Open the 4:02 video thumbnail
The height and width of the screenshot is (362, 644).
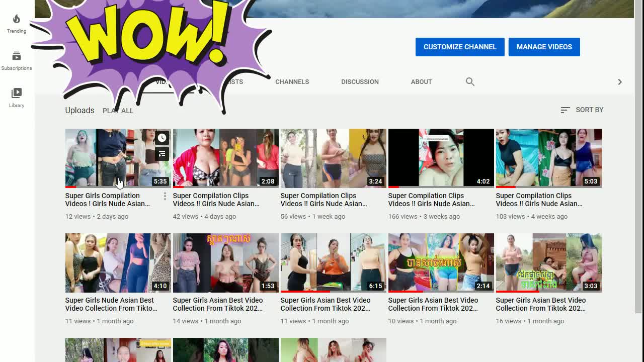coord(441,158)
